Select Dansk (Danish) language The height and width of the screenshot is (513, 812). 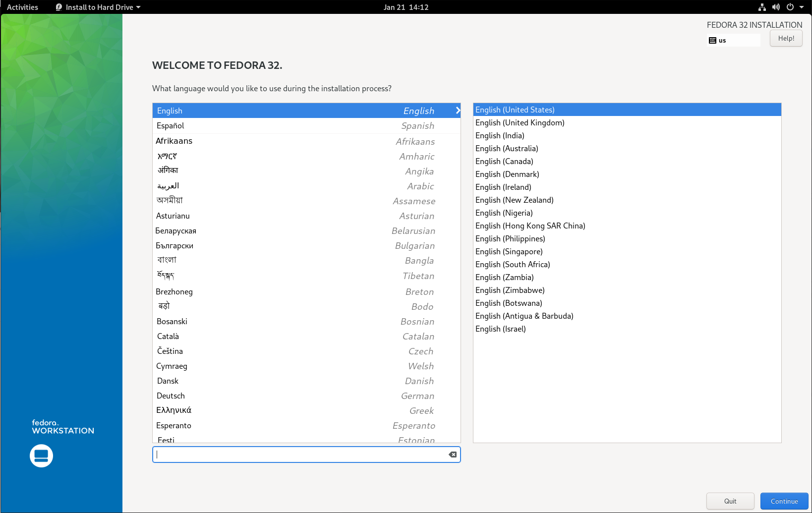click(x=306, y=381)
